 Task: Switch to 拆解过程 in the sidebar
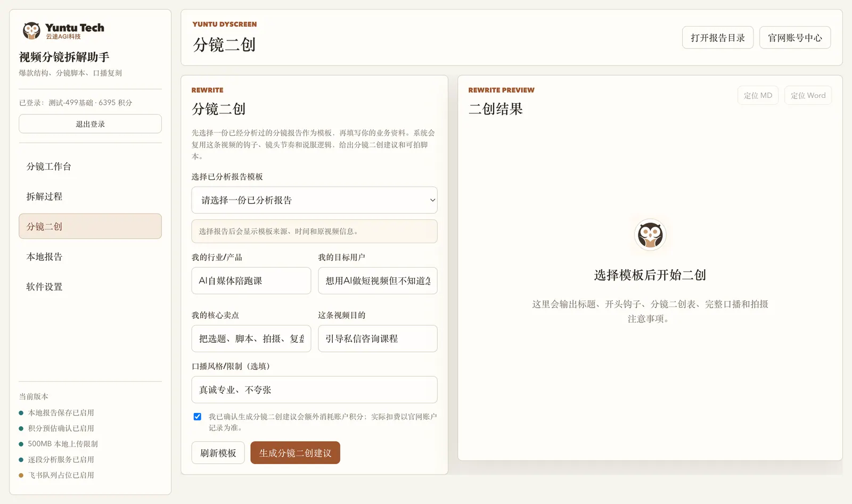[x=90, y=196]
